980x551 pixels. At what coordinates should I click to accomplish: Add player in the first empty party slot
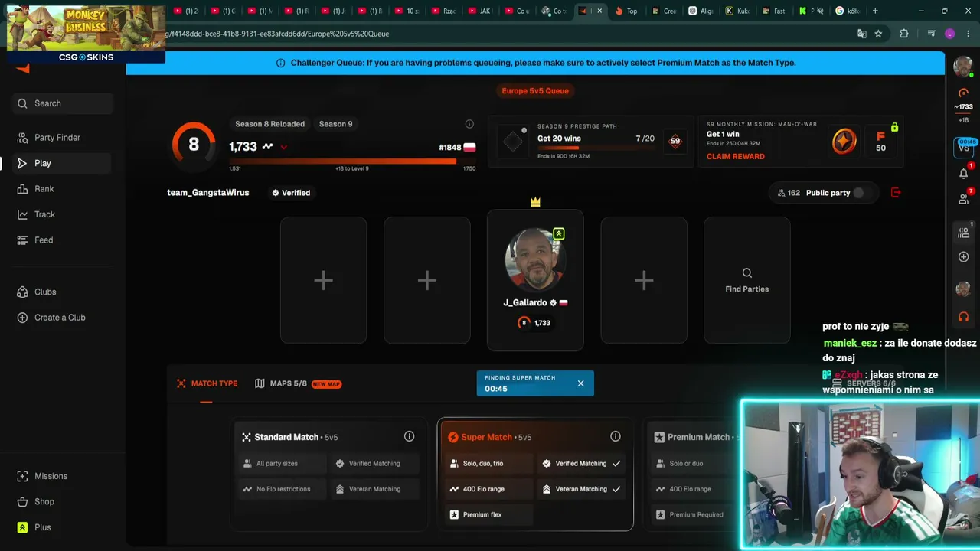coord(323,280)
